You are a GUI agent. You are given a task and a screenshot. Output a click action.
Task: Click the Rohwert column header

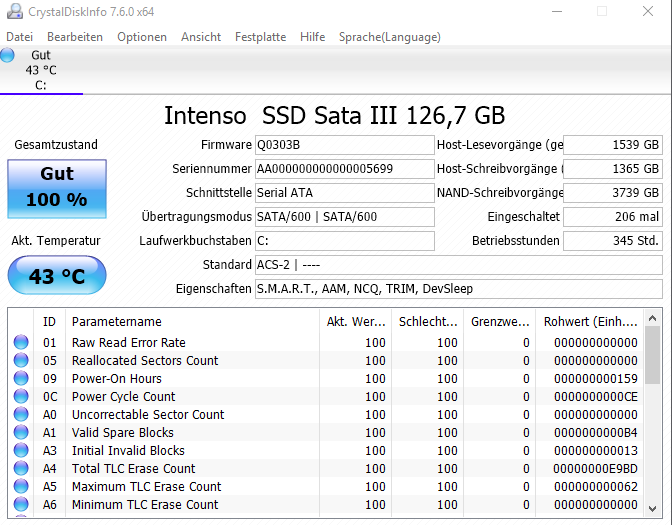pos(589,321)
